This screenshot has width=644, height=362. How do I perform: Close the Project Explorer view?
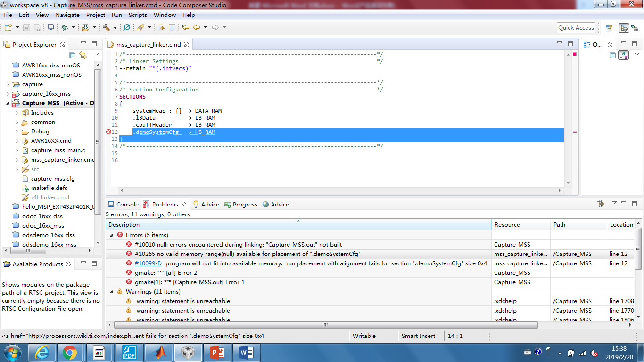click(63, 44)
